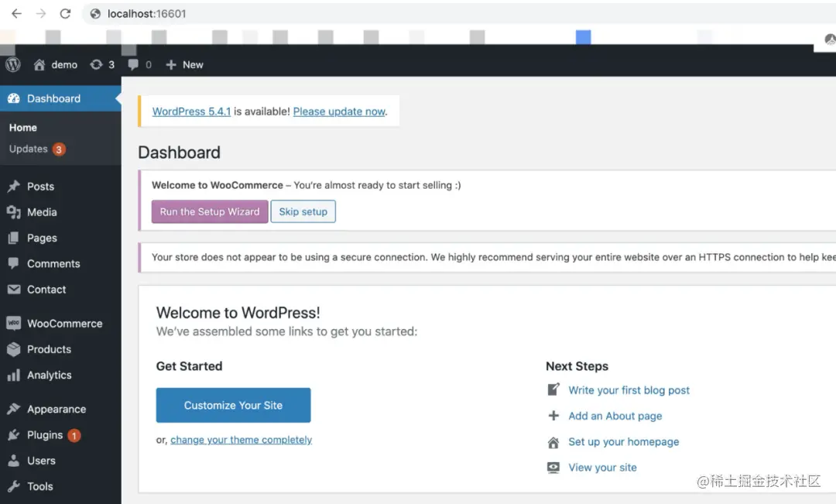836x504 pixels.
Task: Click the Skip setup button
Action: pos(303,211)
